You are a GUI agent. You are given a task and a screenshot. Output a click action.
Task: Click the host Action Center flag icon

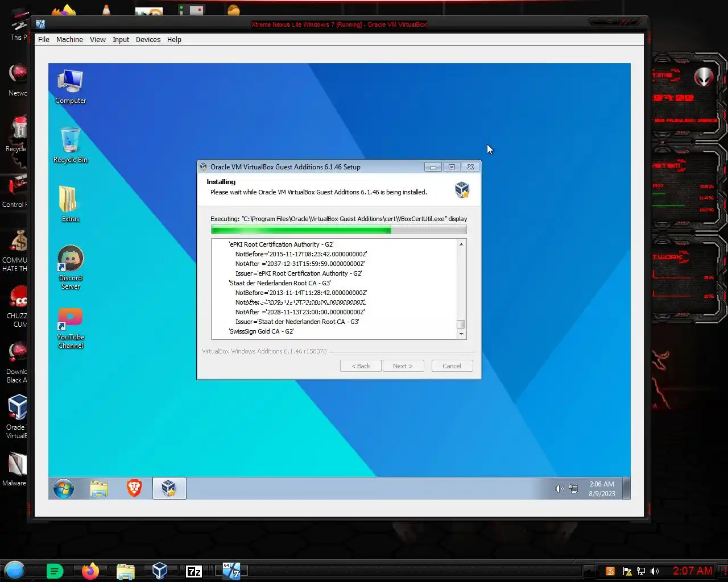(627, 571)
